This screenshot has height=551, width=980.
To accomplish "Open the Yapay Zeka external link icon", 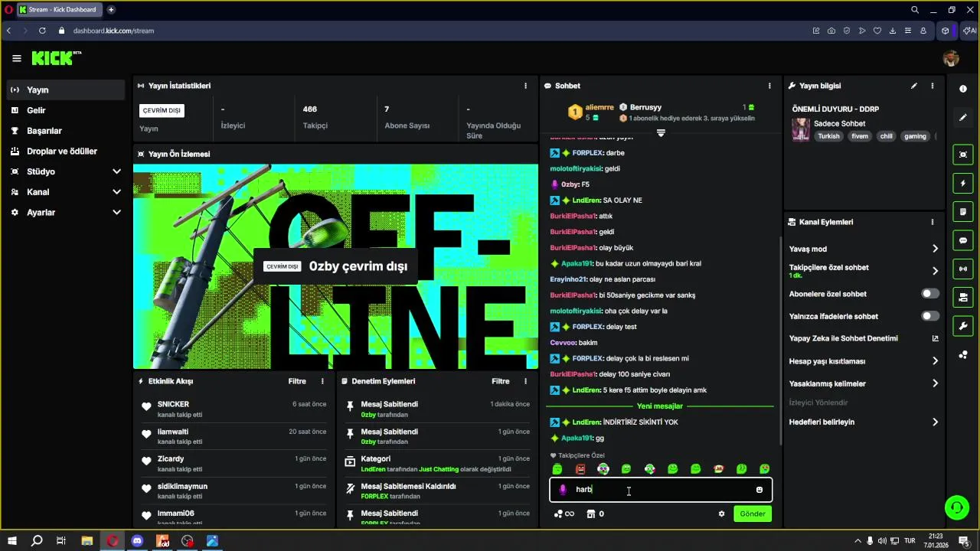I will coord(935,338).
